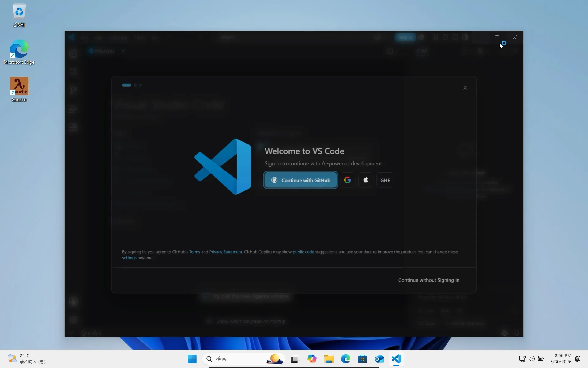Open Microsoft Store from the taskbar
588x368 pixels.
point(362,359)
